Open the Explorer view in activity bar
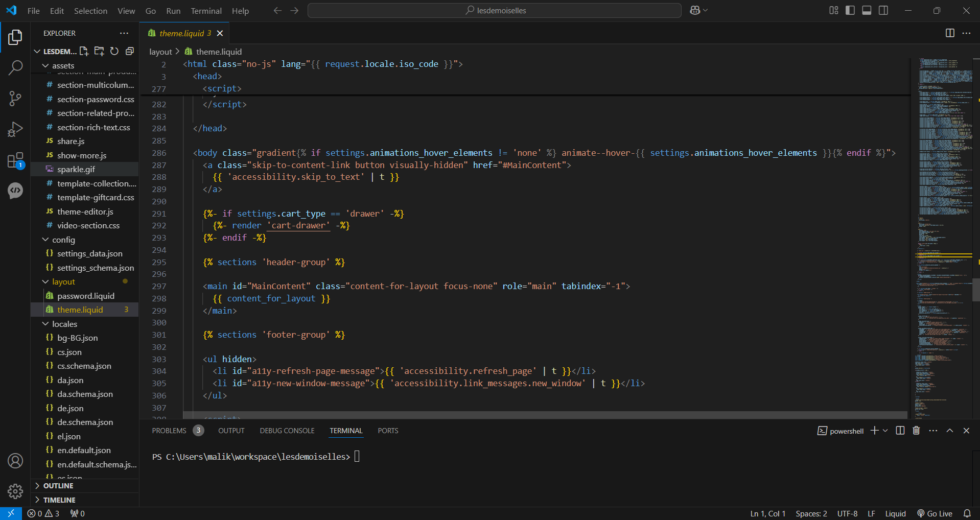Screen dimensions: 980x520 pos(15,37)
